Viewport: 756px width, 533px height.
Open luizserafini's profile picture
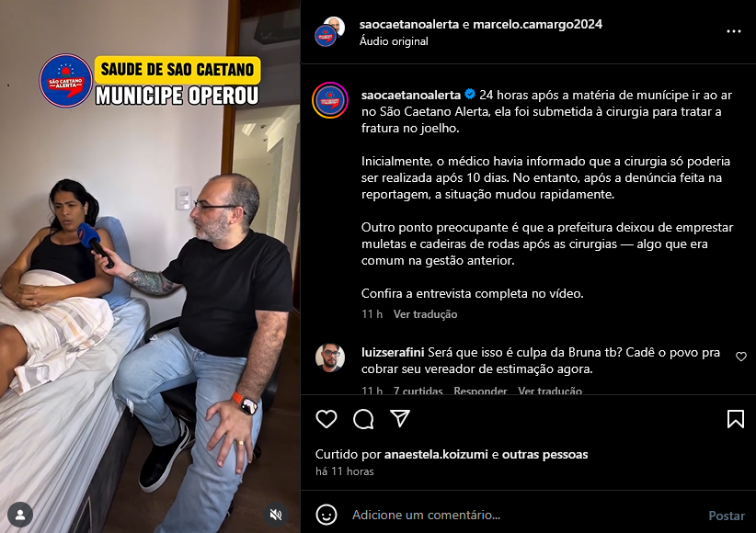tap(330, 357)
